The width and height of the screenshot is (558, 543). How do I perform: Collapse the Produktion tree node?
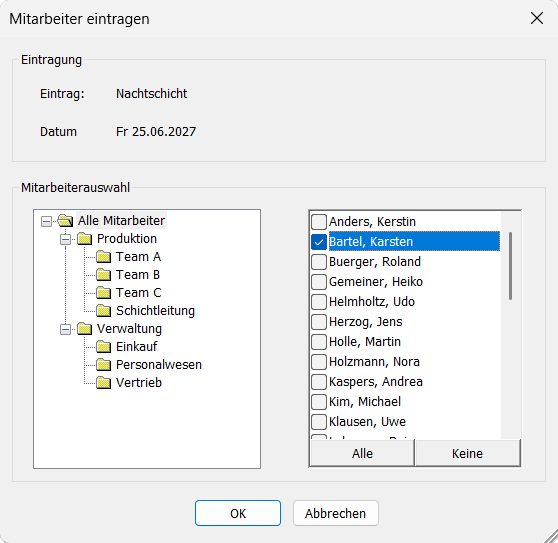[65, 239]
